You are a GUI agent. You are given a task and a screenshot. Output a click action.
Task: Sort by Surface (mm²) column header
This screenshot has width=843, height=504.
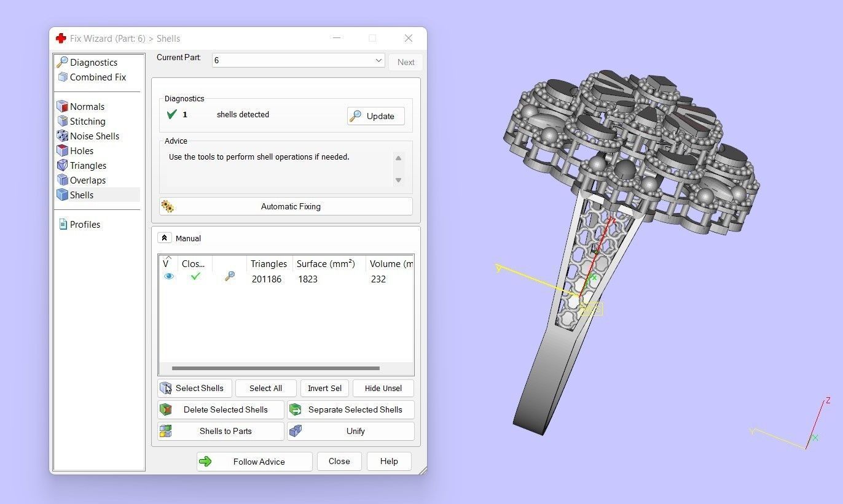(x=329, y=263)
